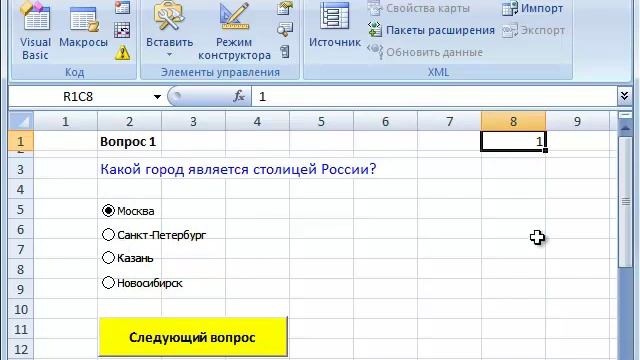Open macro security warning triangle icon
This screenshot has height=360, width=640.
pyautogui.click(x=122, y=53)
